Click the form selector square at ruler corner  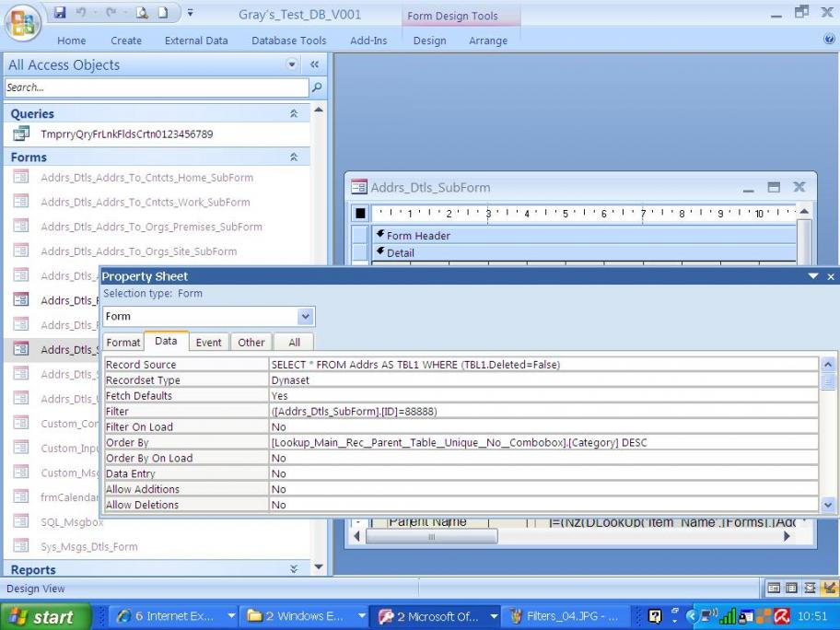[x=360, y=213]
